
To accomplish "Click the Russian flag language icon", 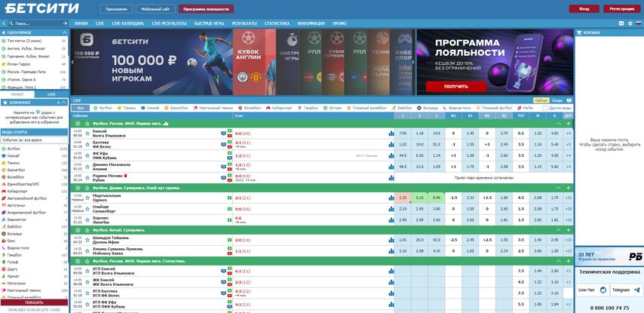I will click(x=638, y=23).
